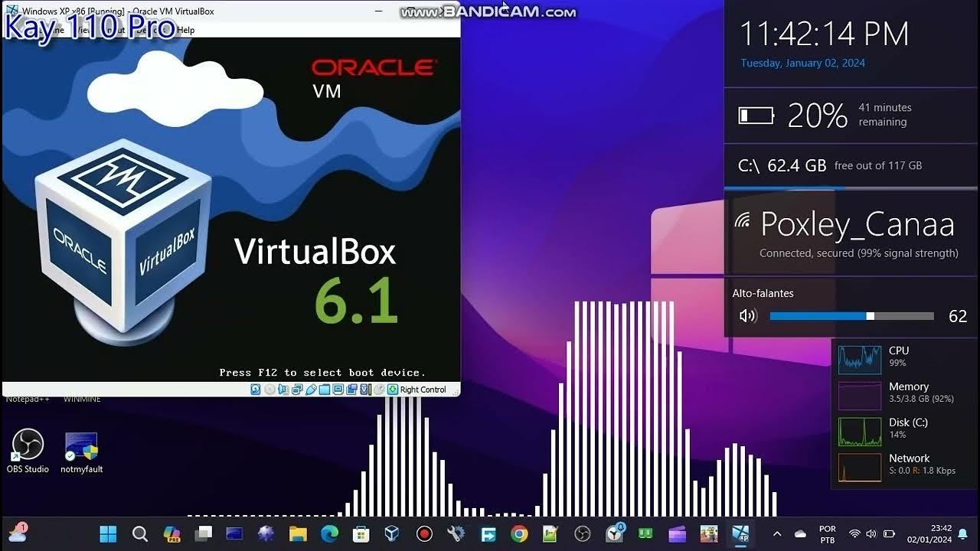The height and width of the screenshot is (551, 980).
Task: Click the Disk (C:) usage graph widget
Action: point(860,432)
